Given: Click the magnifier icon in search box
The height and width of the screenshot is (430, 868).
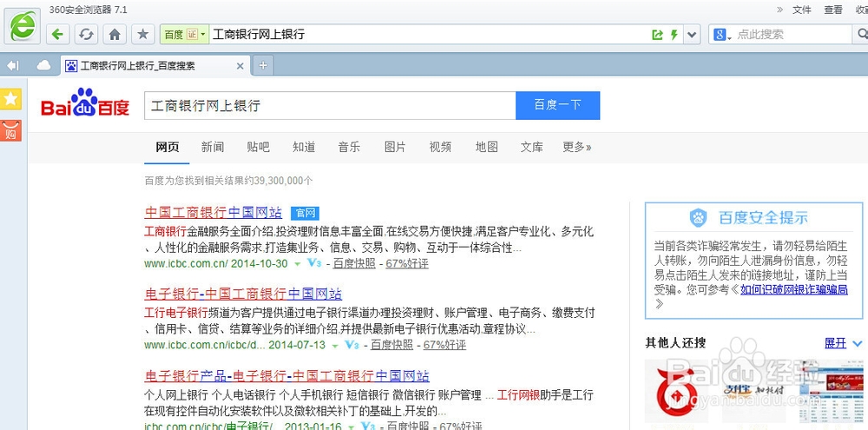Looking at the screenshot, I should pyautogui.click(x=861, y=35).
